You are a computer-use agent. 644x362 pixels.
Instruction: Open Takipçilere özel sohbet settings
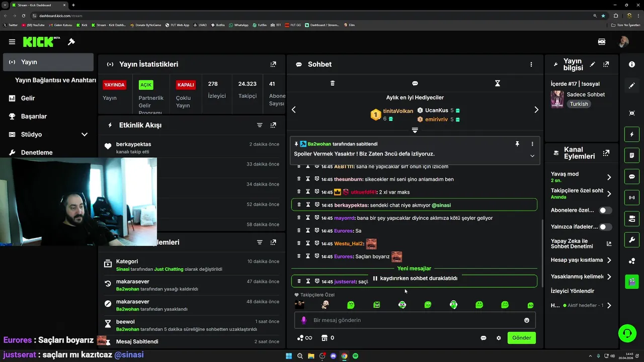tap(581, 194)
